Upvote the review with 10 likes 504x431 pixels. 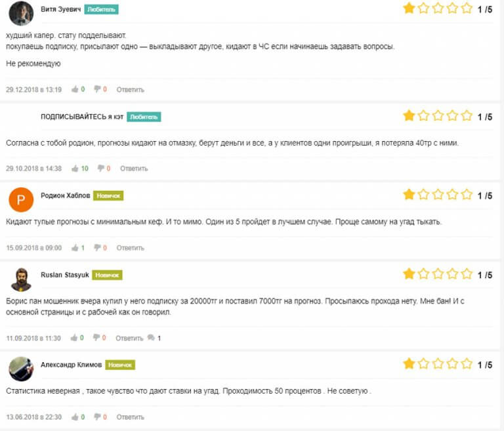tap(75, 169)
